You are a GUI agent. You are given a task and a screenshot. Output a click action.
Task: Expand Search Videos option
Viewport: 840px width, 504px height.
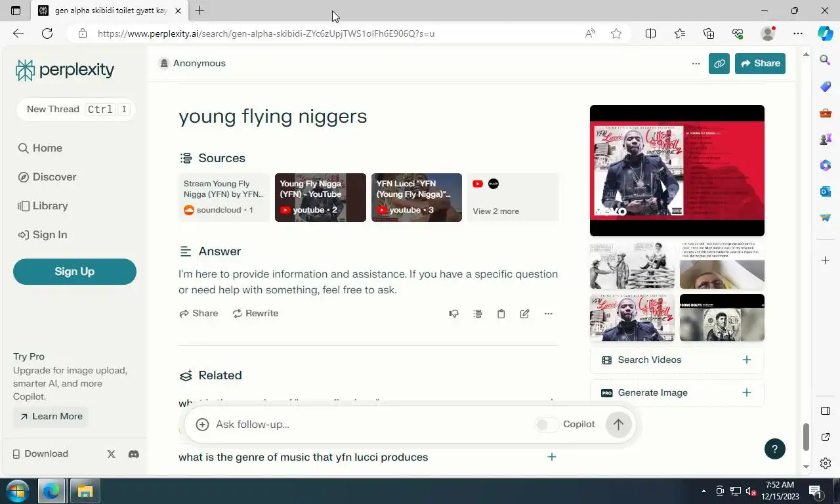[x=677, y=360]
